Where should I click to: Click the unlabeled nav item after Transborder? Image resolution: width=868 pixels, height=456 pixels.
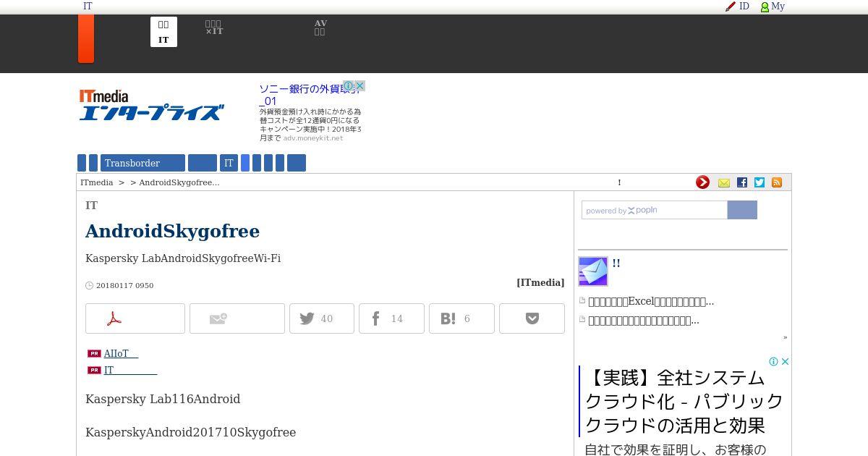pos(203,163)
